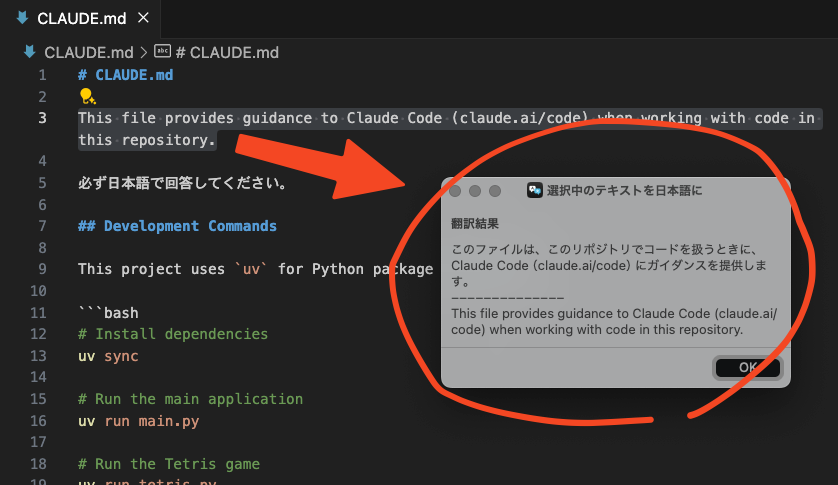Viewport: 838px width, 485px height.
Task: Click the 'uv run main.py' command
Action: point(139,421)
